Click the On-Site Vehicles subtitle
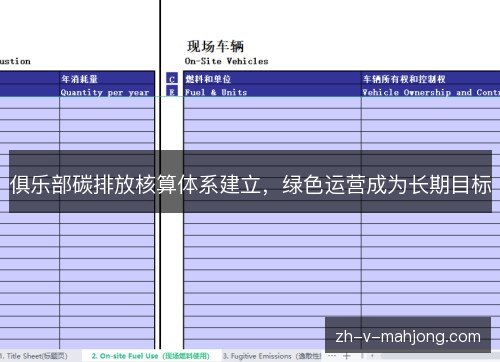The height and width of the screenshot is (362, 500). (x=226, y=61)
